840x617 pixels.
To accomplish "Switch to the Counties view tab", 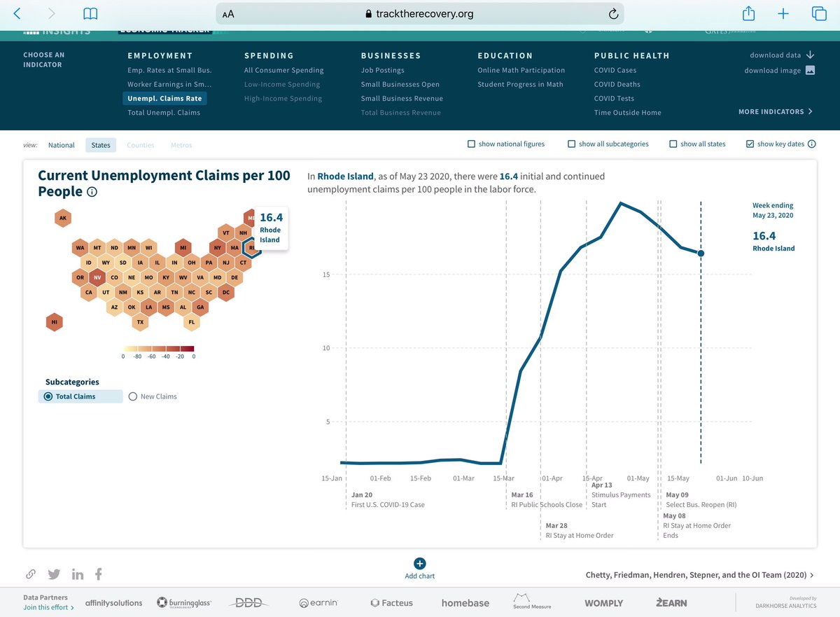I will click(140, 145).
